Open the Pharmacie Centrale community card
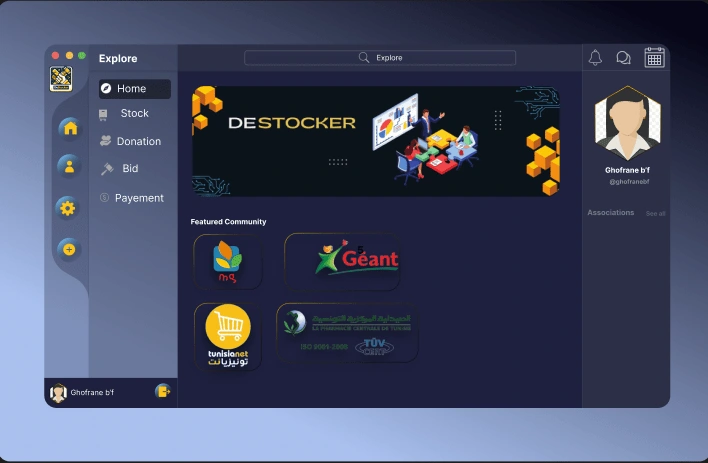The height and width of the screenshot is (463, 708). pos(347,333)
